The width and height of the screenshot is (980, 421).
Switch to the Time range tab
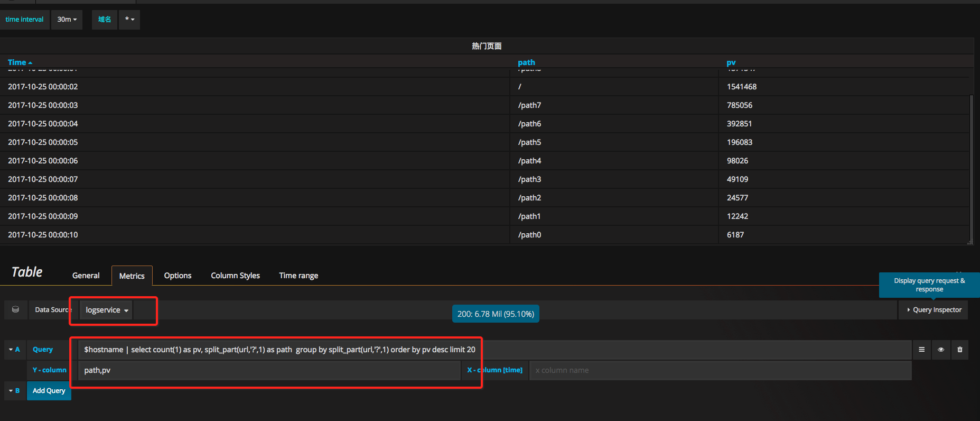[x=298, y=276]
